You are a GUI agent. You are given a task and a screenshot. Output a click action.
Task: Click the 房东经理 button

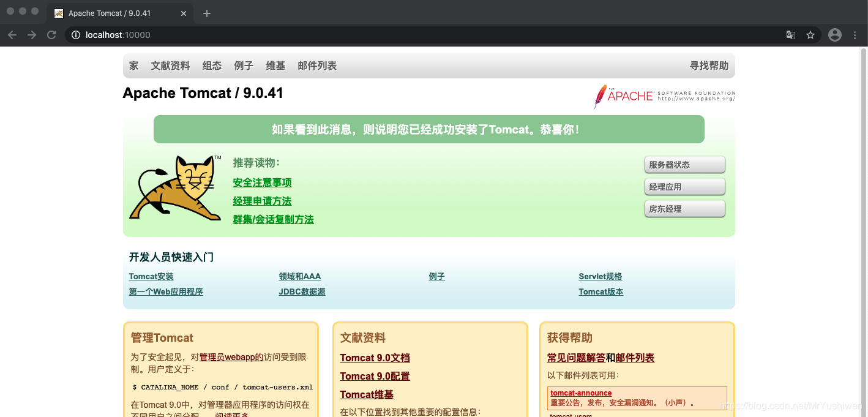685,209
